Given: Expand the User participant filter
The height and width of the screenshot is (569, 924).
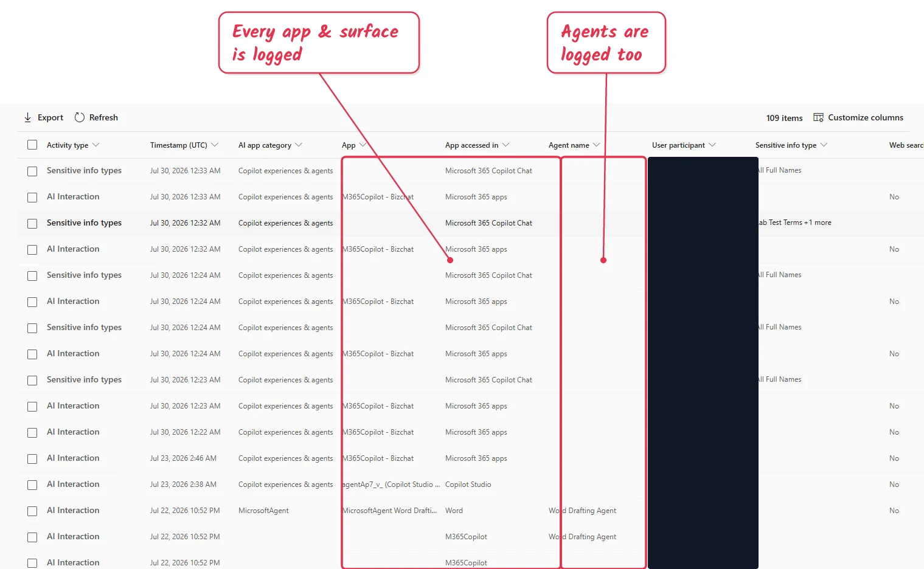Looking at the screenshot, I should tap(712, 145).
